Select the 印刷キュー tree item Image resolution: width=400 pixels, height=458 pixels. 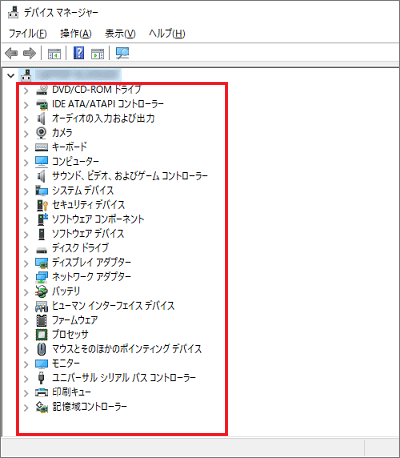click(x=72, y=392)
